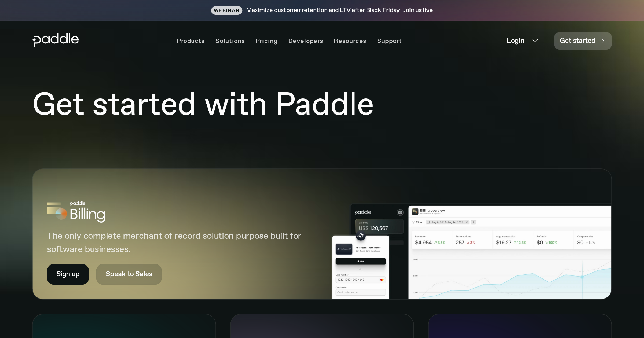
Task: Click webinar banner retention message text
Action: 323,10
